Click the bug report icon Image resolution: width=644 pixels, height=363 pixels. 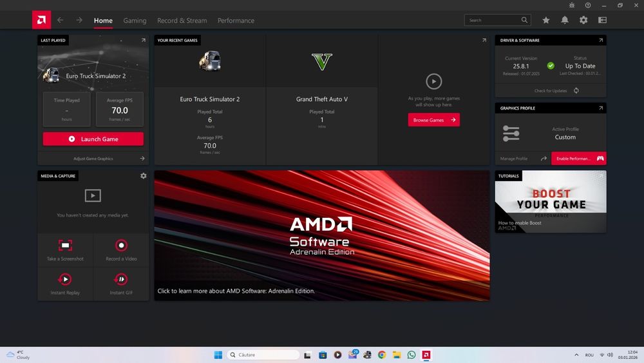click(572, 5)
